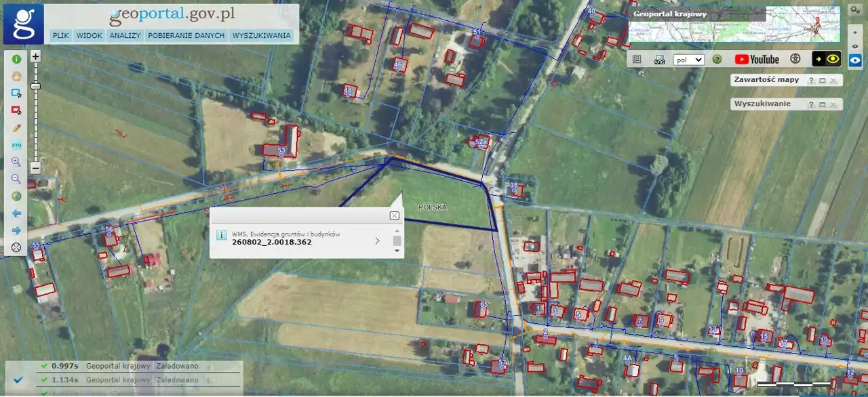868x397 pixels.
Task: Show full extent with globe icon
Action: point(16,196)
